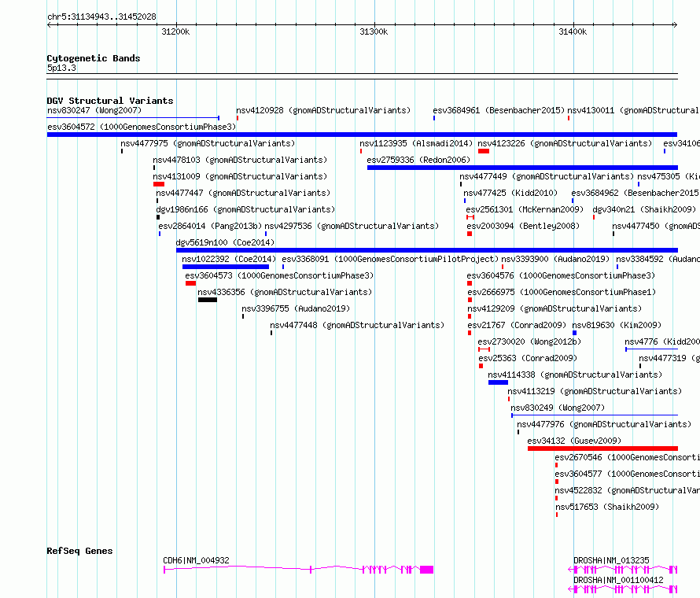The image size is (700, 598).
Task: Open nsv3393900 (Audano2019) label
Action: coord(555,259)
